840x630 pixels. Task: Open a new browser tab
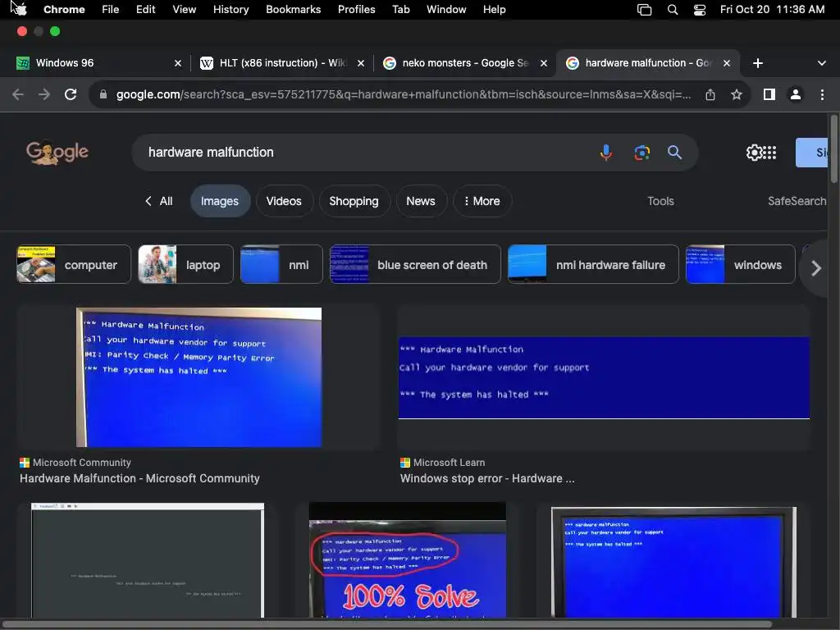(757, 63)
